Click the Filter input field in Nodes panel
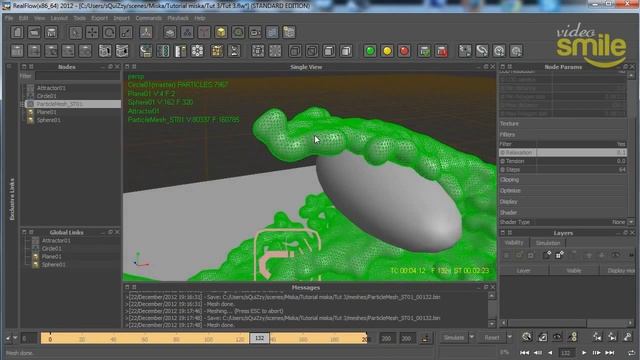 (78, 76)
